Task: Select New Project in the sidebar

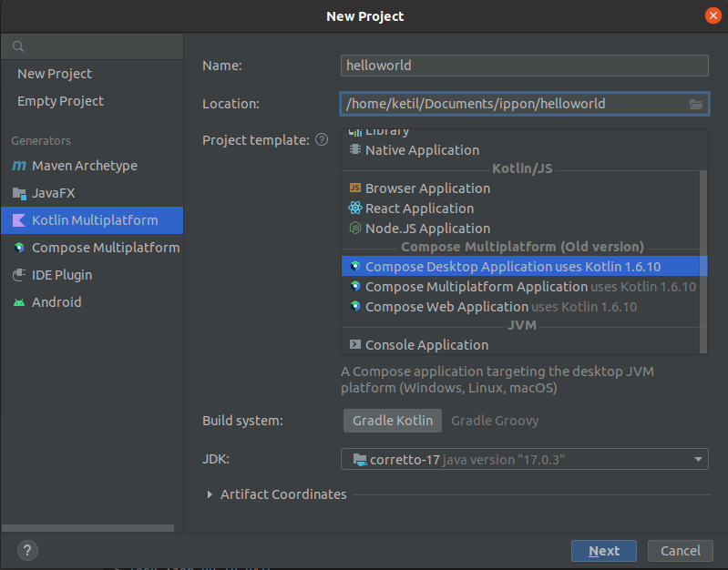Action: pyautogui.click(x=55, y=74)
